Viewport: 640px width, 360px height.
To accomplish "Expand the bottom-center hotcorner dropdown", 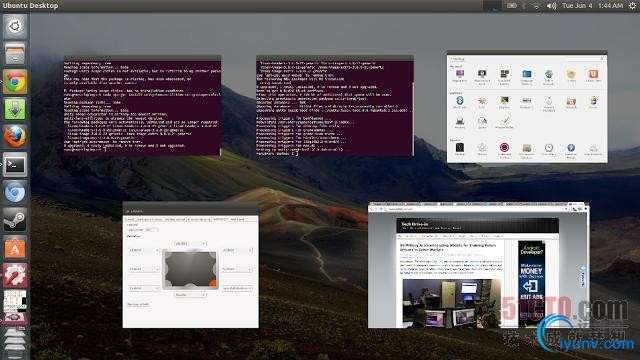I will (x=190, y=294).
